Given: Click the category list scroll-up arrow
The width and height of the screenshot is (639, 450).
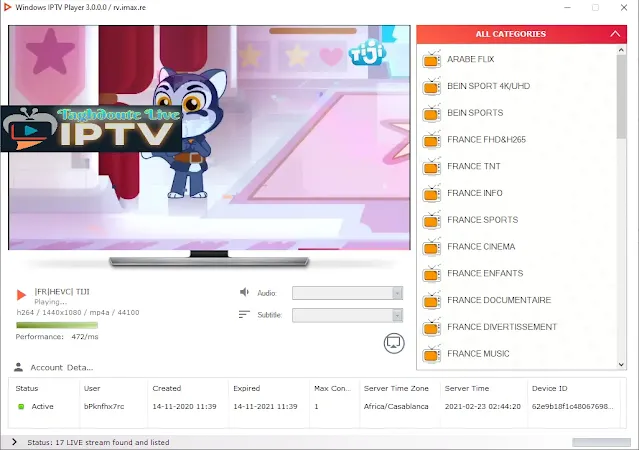Looking at the screenshot, I should pyautogui.click(x=621, y=50).
